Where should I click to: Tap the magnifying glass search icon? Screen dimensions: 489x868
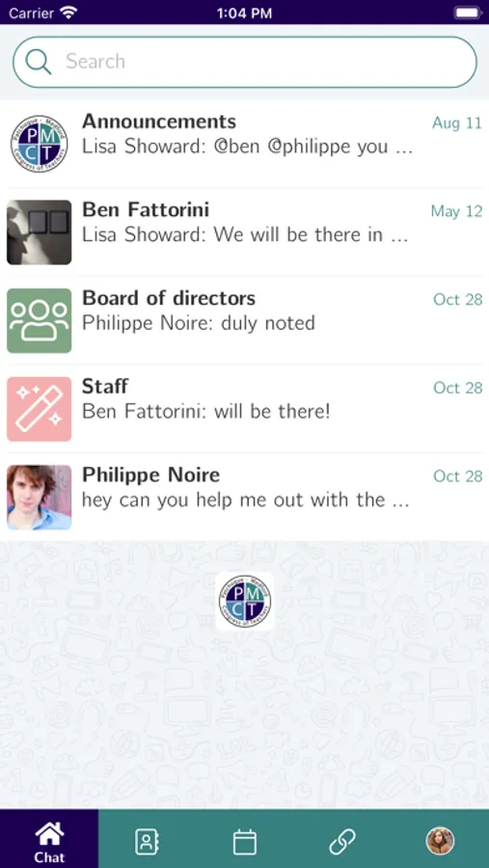tap(39, 62)
